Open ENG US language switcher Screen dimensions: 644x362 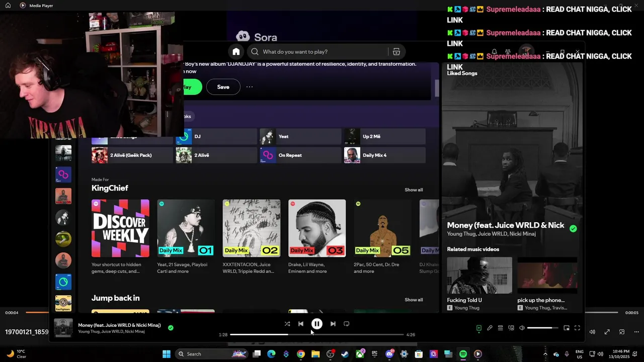(x=580, y=354)
